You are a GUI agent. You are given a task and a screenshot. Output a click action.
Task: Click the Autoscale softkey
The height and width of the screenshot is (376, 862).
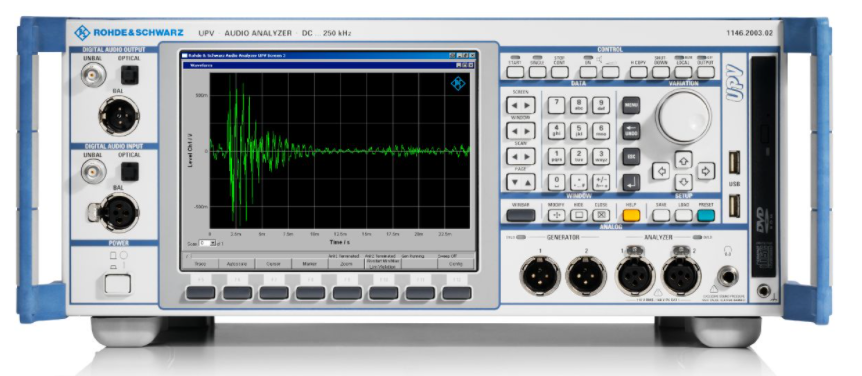tap(237, 264)
